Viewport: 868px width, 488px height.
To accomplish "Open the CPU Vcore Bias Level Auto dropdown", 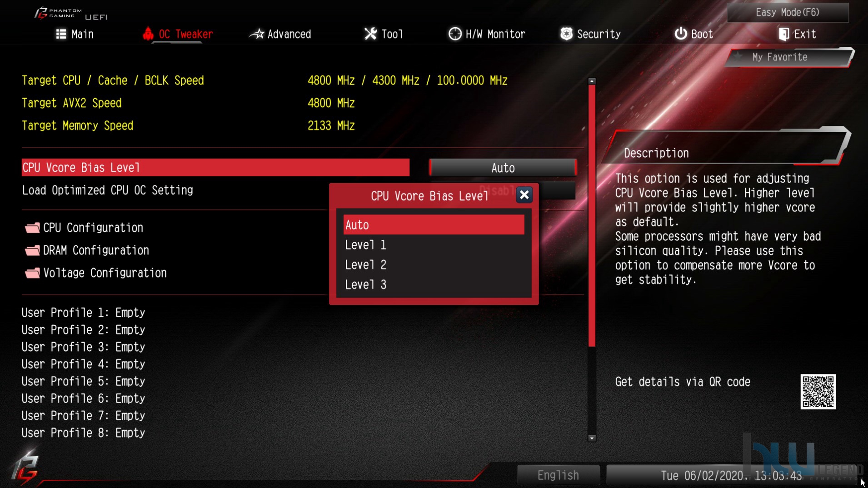I will click(503, 168).
